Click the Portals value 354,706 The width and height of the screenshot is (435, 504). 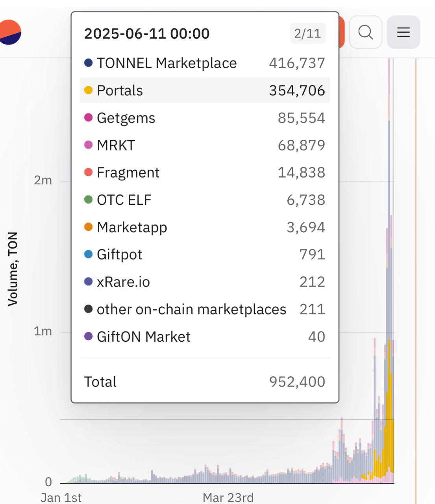(x=297, y=91)
